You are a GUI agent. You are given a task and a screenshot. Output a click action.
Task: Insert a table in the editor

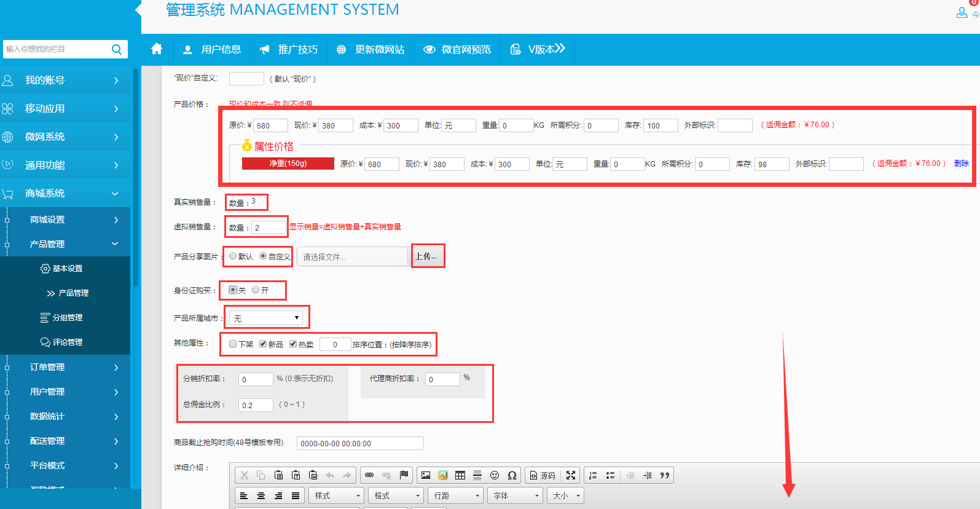(460, 475)
